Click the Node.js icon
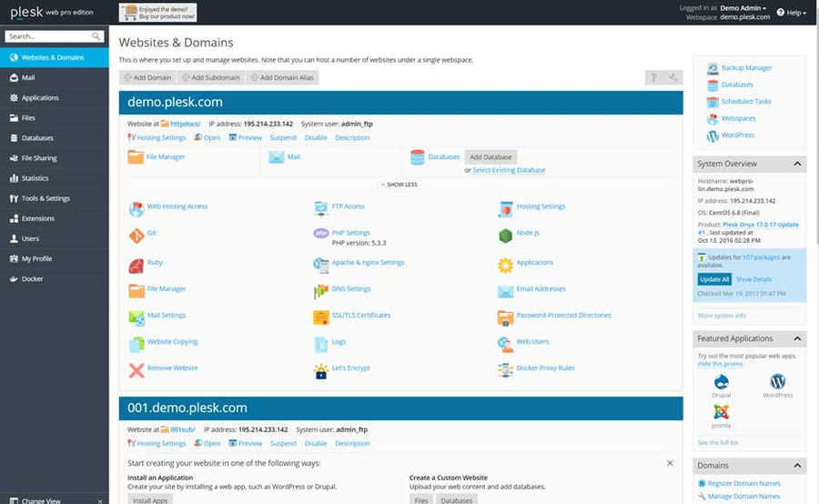Viewport: 819px width, 504px height. pyautogui.click(x=505, y=236)
